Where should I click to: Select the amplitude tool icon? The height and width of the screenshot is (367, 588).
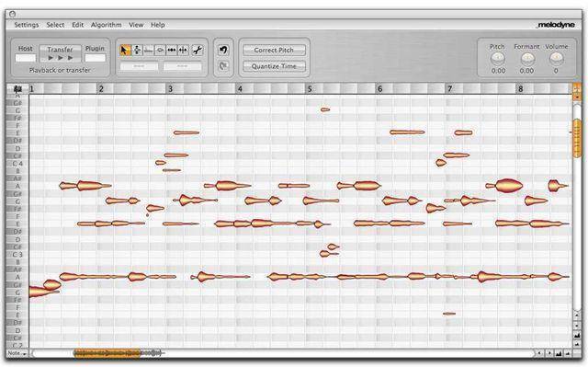point(160,50)
